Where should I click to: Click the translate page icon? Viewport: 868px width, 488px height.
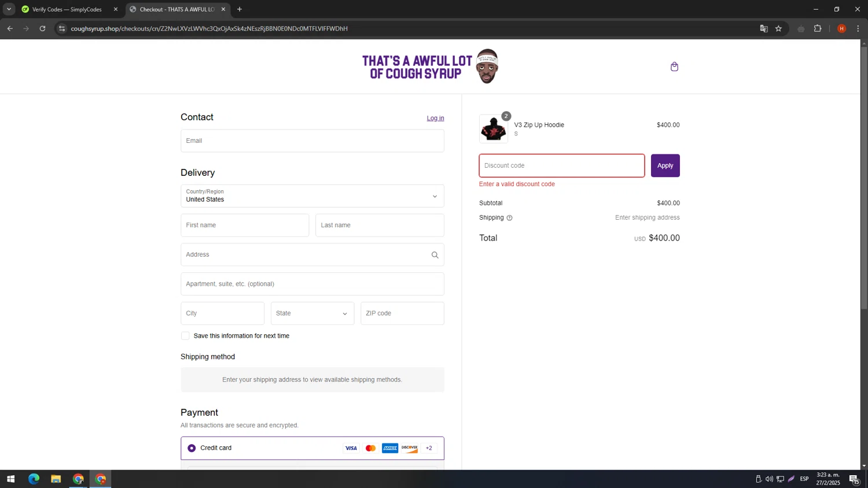[x=764, y=28]
